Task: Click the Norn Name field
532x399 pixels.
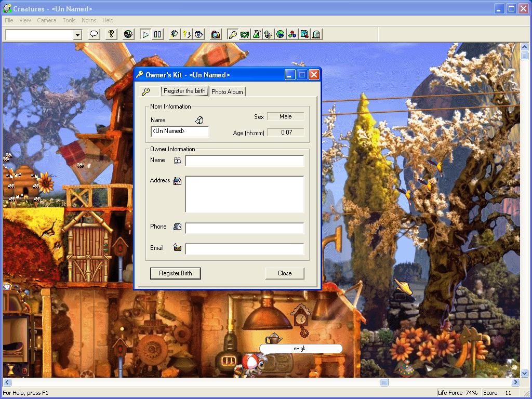Action: coord(180,131)
